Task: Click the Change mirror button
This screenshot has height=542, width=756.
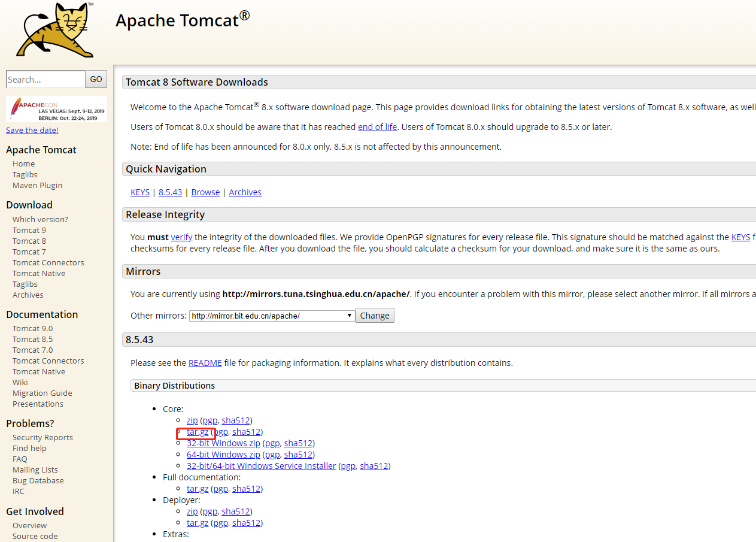Action: (375, 316)
